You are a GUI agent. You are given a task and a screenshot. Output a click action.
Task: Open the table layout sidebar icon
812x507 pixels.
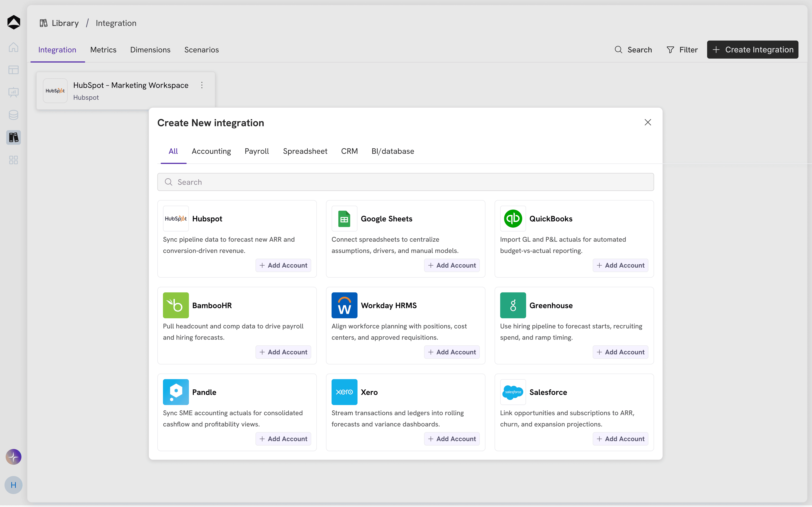pyautogui.click(x=13, y=70)
